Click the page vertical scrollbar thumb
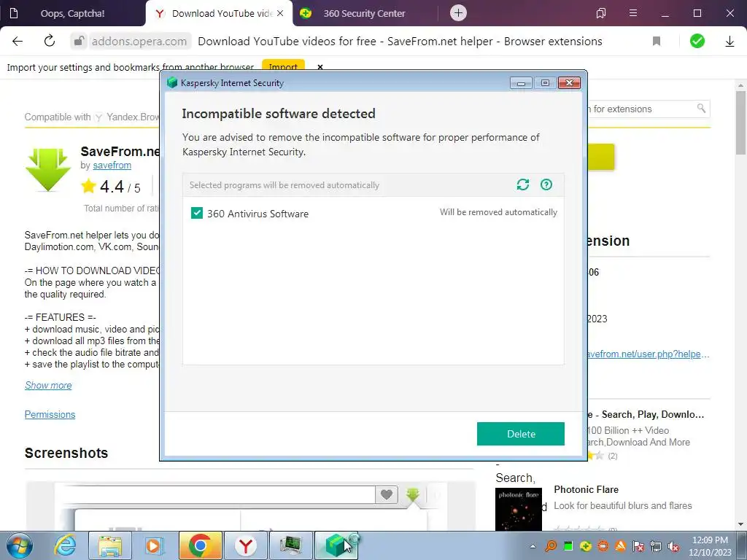Screen dimensions: 747x560 tap(740, 122)
